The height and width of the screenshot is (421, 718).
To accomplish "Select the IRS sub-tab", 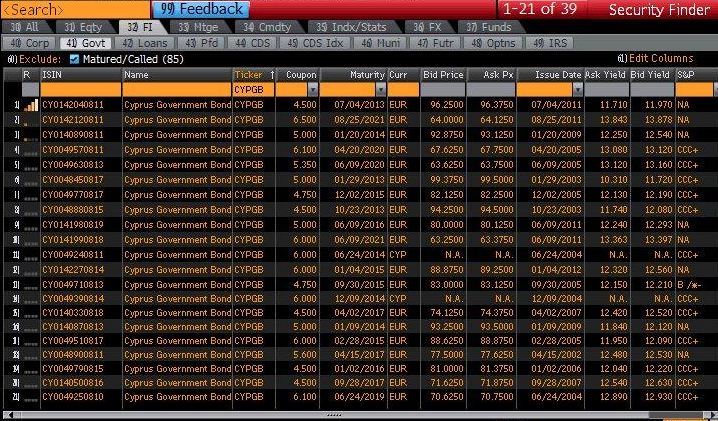I will (551, 43).
